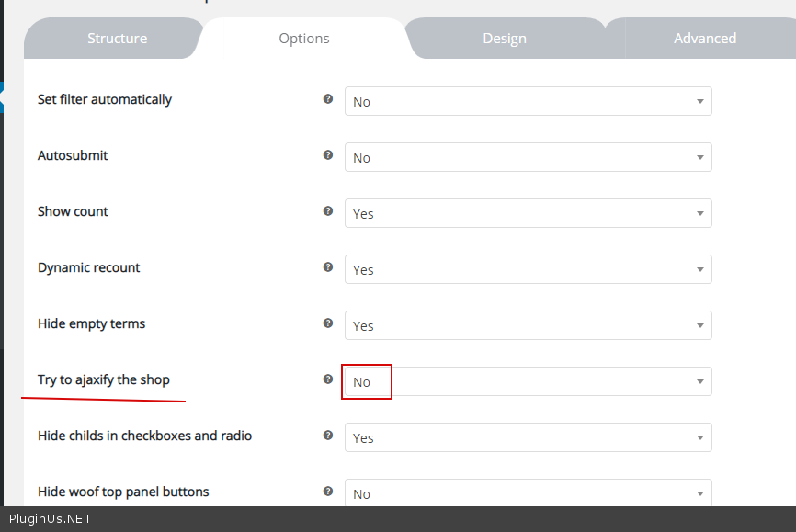Viewport: 796px width, 532px height.
Task: Click help icon for Hide woof top panel buttons
Action: [328, 492]
